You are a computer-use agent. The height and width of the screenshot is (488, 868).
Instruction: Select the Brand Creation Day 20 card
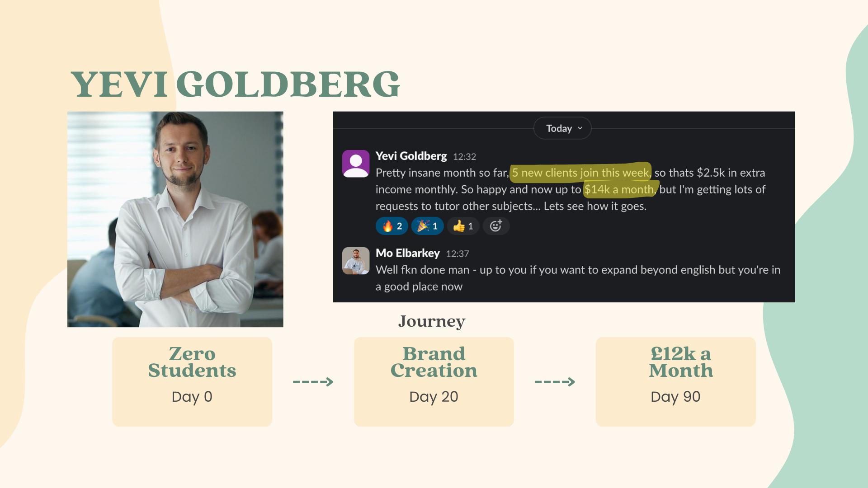[x=434, y=382]
